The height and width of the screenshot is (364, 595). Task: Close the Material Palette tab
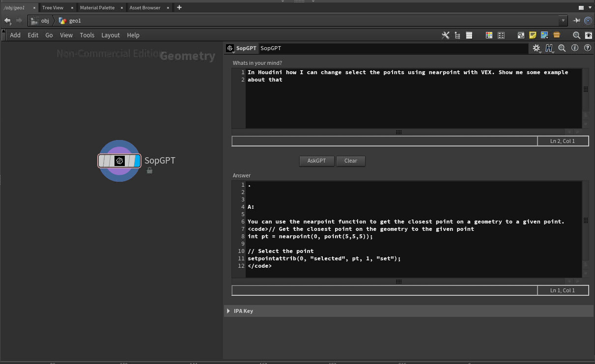click(122, 8)
